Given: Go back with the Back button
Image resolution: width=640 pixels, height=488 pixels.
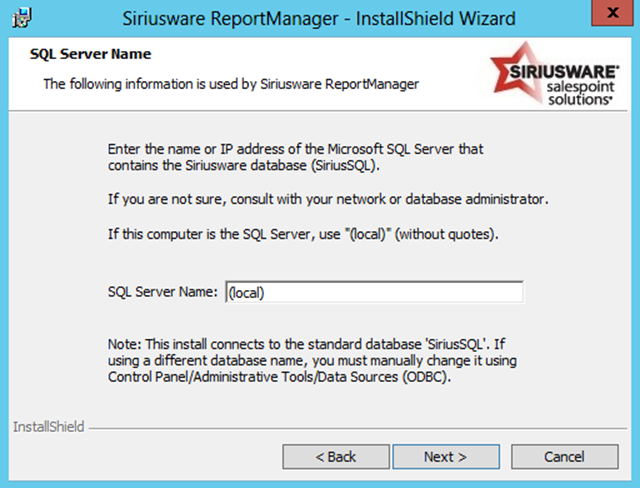Looking at the screenshot, I should [336, 457].
